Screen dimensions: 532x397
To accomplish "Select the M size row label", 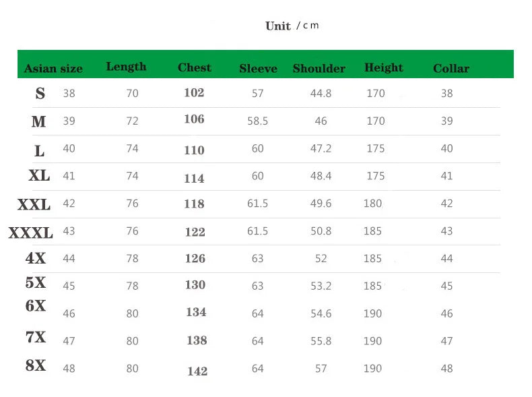I will tap(39, 122).
